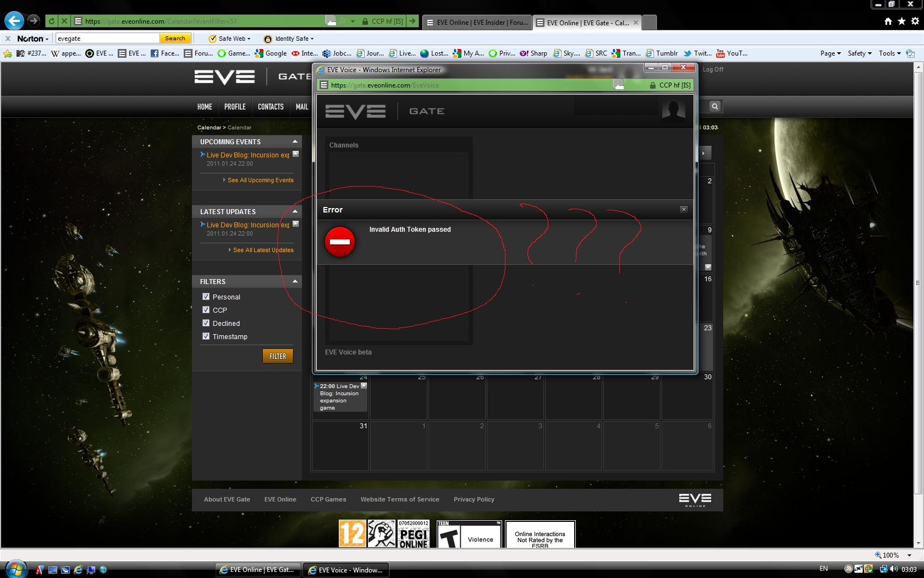This screenshot has height=578, width=924.
Task: Open the CONTACTS nav item
Action: pyautogui.click(x=271, y=107)
